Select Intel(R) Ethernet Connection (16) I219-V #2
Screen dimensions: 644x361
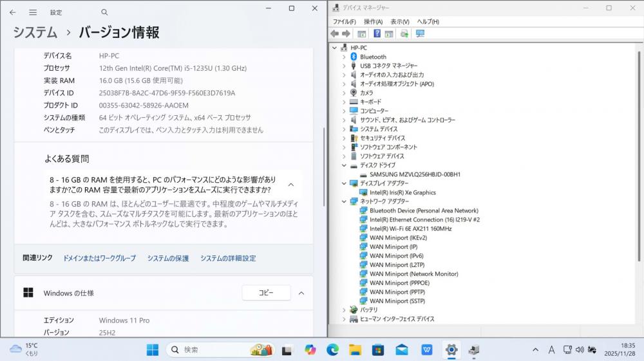point(424,219)
